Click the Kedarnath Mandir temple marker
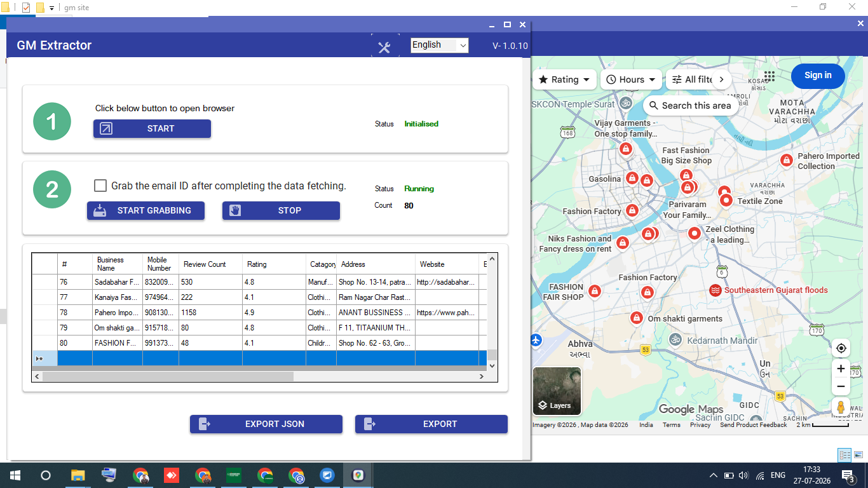The image size is (868, 488). click(675, 340)
